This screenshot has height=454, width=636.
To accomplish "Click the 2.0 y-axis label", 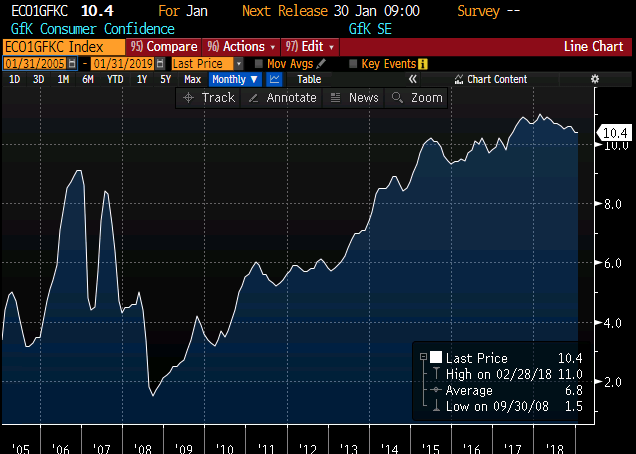I will point(612,382).
